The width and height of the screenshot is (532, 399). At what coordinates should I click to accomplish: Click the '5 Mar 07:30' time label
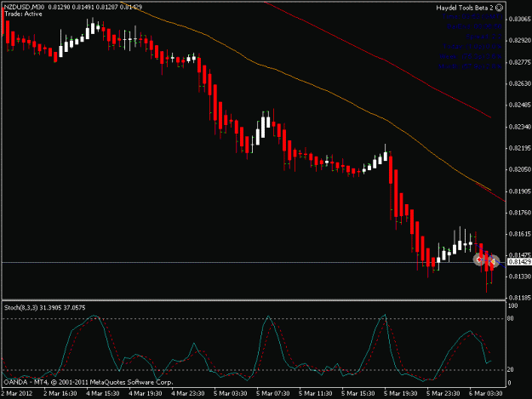tap(272, 394)
